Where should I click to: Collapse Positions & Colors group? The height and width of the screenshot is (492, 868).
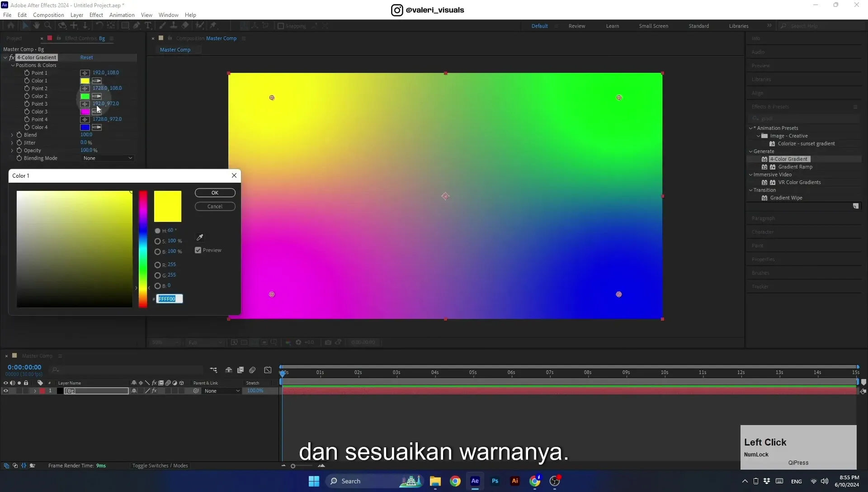point(13,65)
